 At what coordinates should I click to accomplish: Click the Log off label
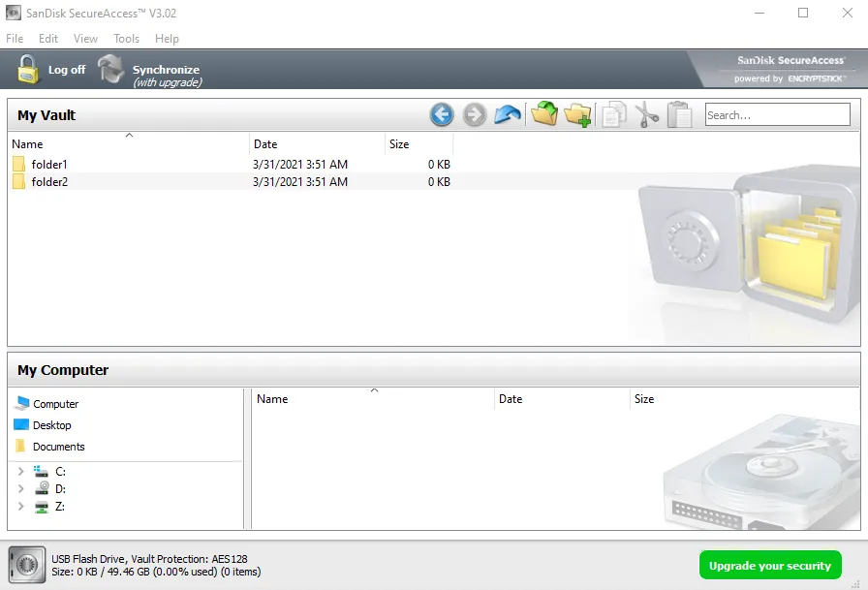pos(67,69)
